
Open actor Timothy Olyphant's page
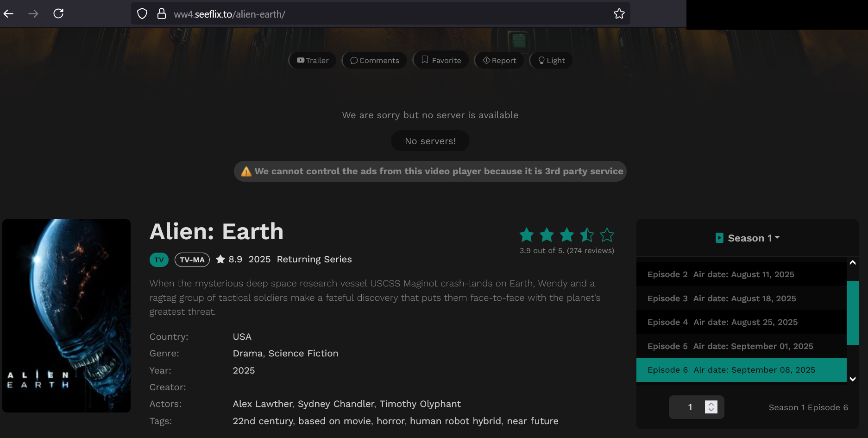click(420, 404)
